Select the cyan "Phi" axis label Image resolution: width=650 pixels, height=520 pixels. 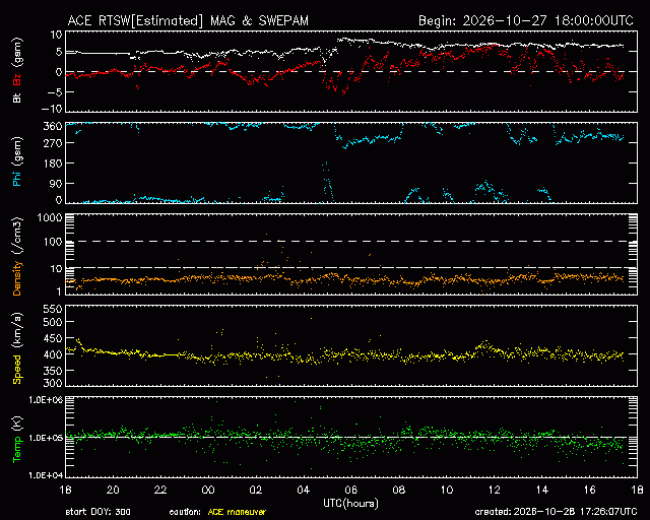pyautogui.click(x=17, y=177)
